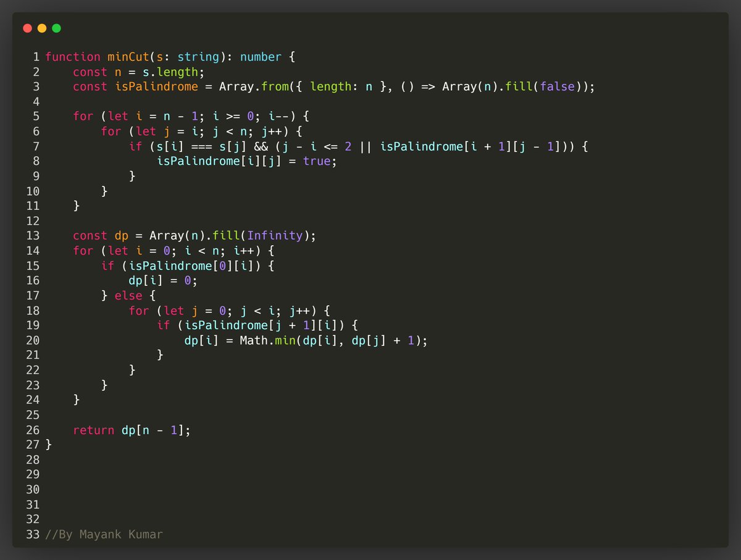Click line number 33 in the gutter

[33, 535]
